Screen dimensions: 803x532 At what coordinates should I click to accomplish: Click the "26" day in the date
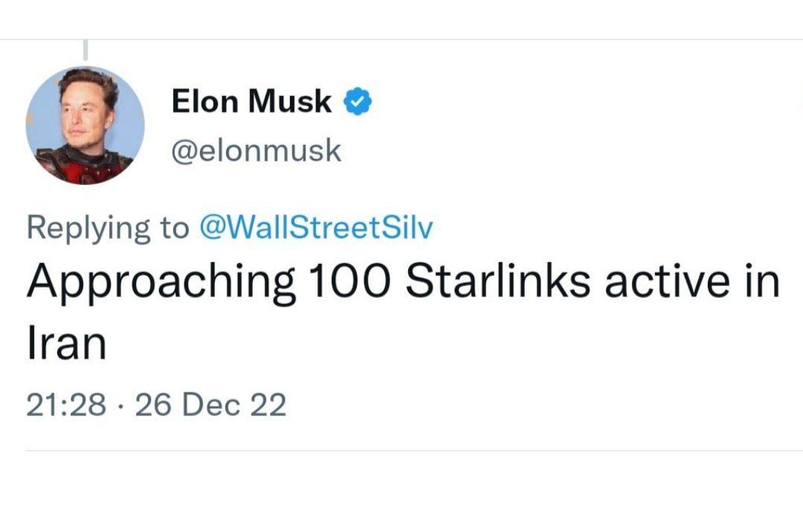coord(154,406)
